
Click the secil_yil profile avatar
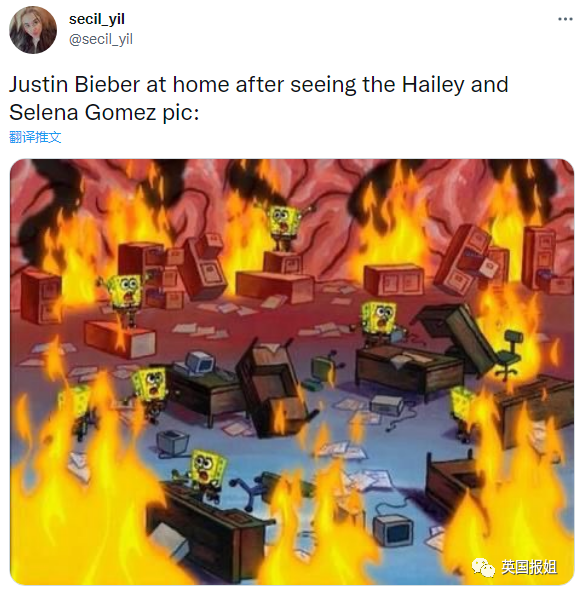point(33,30)
